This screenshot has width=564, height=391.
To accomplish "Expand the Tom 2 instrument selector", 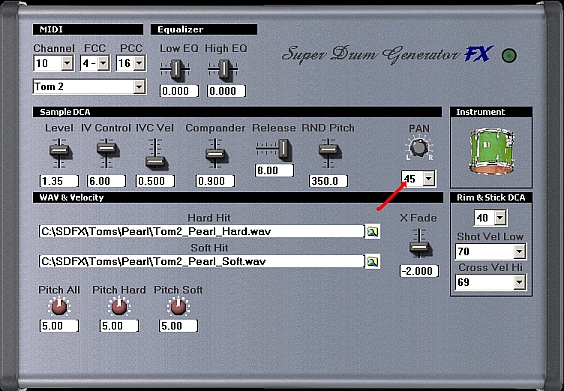I will pyautogui.click(x=139, y=87).
